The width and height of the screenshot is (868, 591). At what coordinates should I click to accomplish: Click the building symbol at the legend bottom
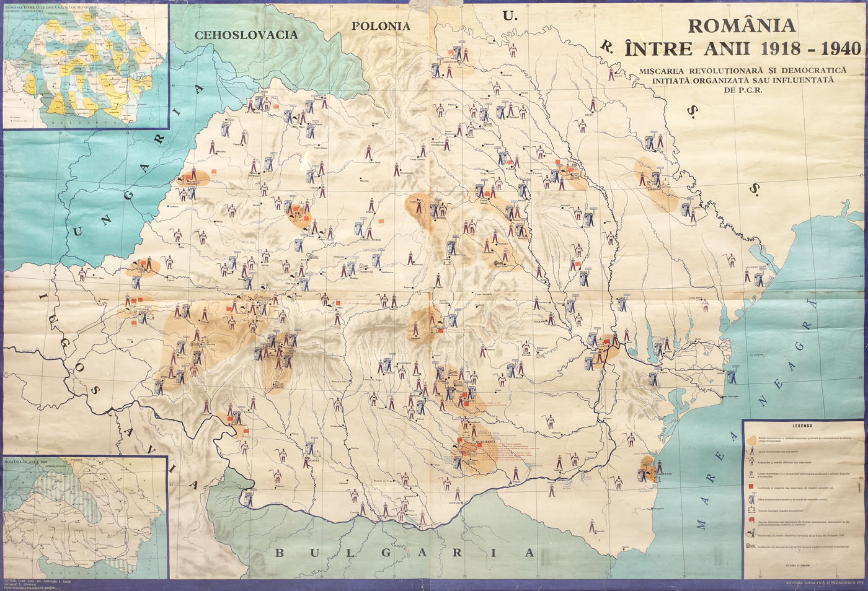coord(750,546)
